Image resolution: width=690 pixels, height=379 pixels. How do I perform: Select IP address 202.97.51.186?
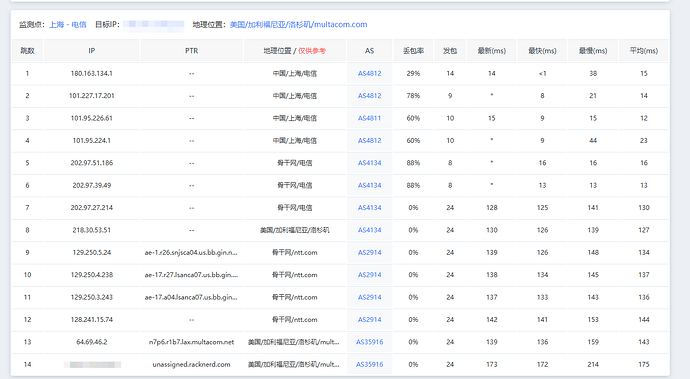tap(92, 163)
